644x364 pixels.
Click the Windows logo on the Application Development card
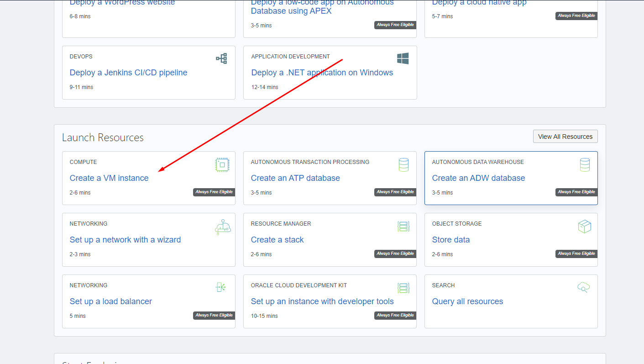click(403, 58)
